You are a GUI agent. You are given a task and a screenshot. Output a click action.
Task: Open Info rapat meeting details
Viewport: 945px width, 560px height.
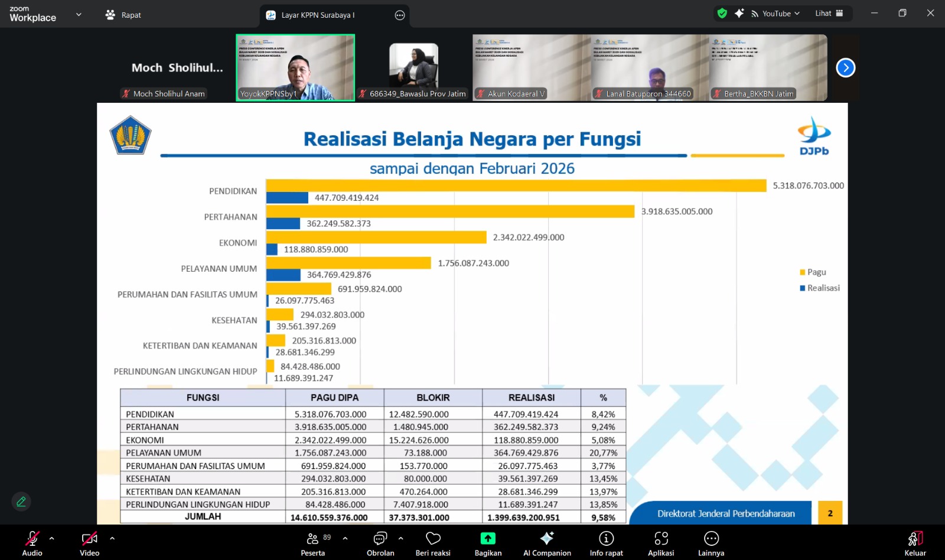[606, 543]
